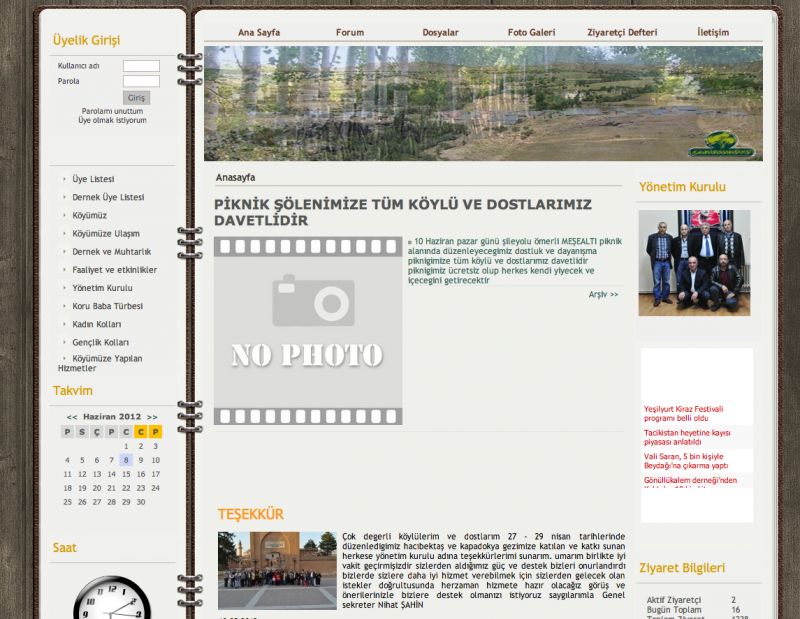Open Köyümüze Yapılan Hizmetler link
This screenshot has width=800, height=619.
(101, 363)
